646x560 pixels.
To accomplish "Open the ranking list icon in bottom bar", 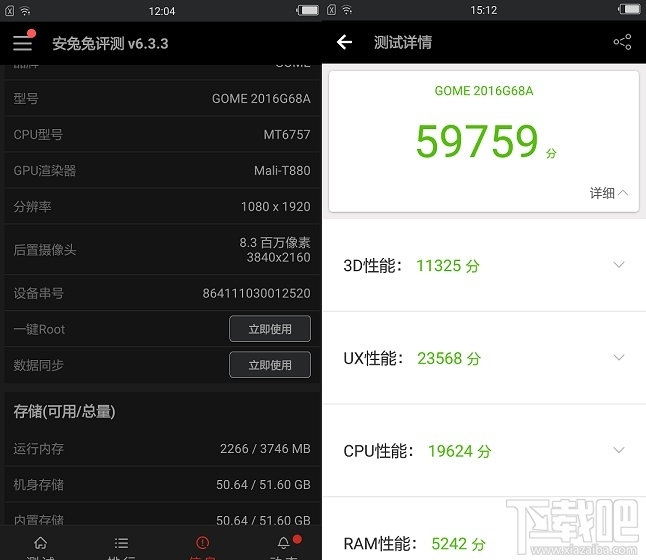I will point(121,543).
